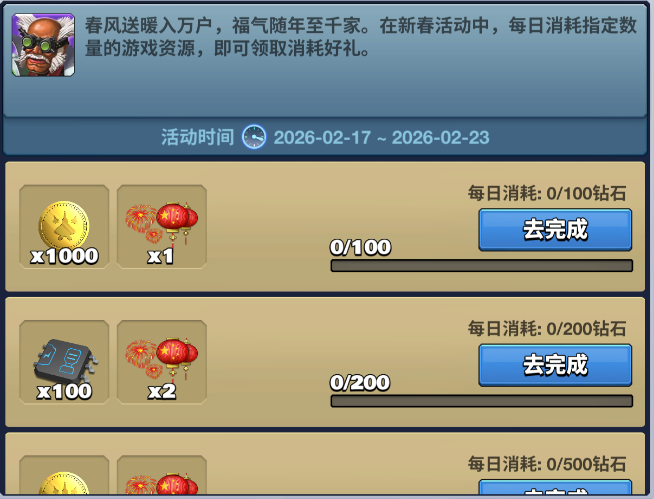This screenshot has width=654, height=499.
Task: Click the event description text 春风送暖入万户
Action: click(149, 25)
